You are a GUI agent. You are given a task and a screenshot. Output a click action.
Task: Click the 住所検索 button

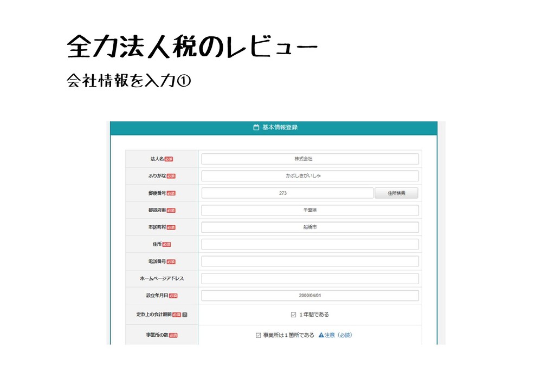click(x=396, y=193)
